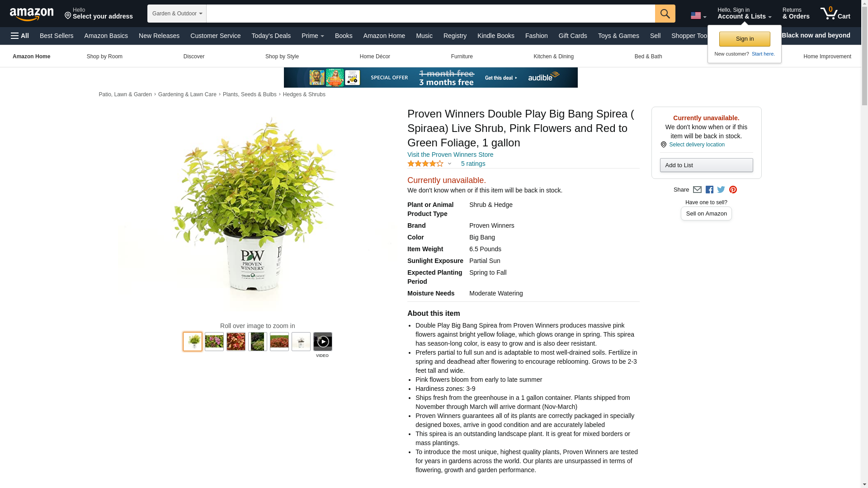The height and width of the screenshot is (488, 868).
Task: Share on Facebook icon
Action: [x=709, y=190]
